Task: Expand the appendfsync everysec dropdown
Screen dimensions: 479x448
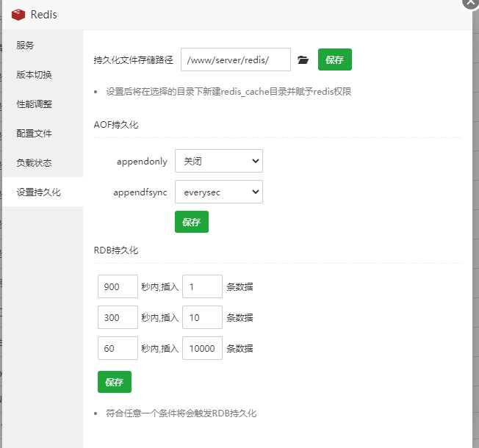Action: click(219, 192)
